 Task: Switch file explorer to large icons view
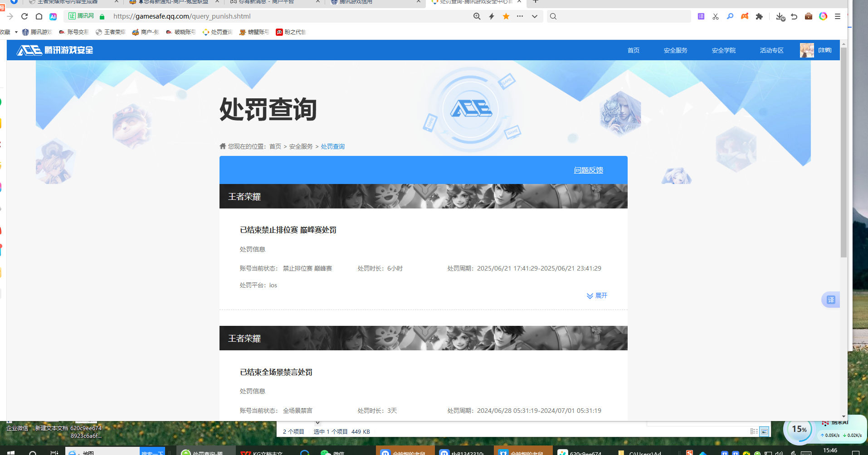click(x=765, y=431)
